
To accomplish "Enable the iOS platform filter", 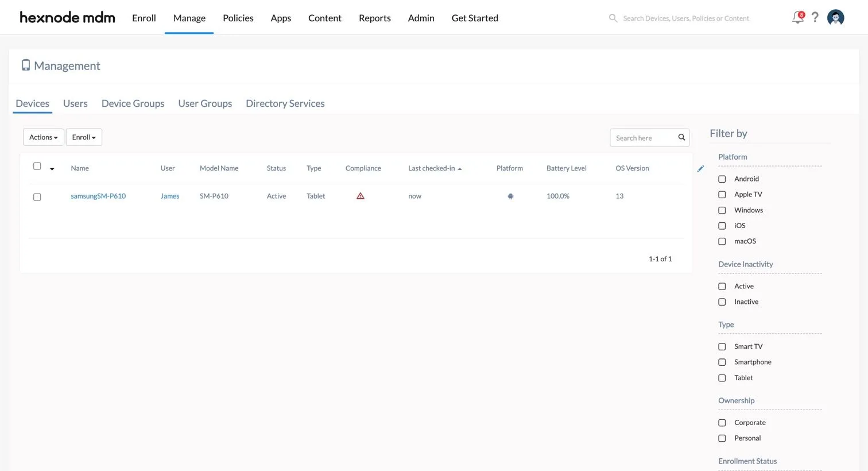I will coord(722,226).
